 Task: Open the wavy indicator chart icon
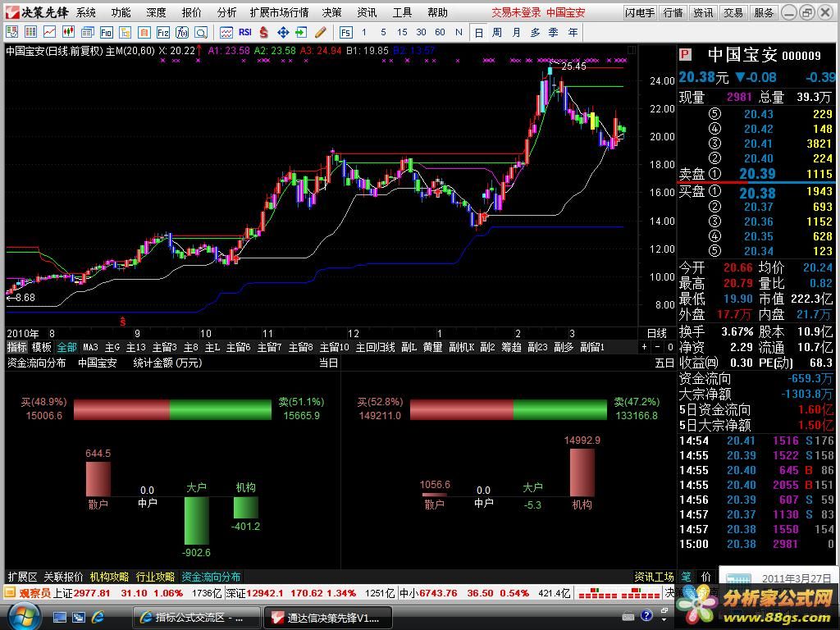(x=226, y=33)
